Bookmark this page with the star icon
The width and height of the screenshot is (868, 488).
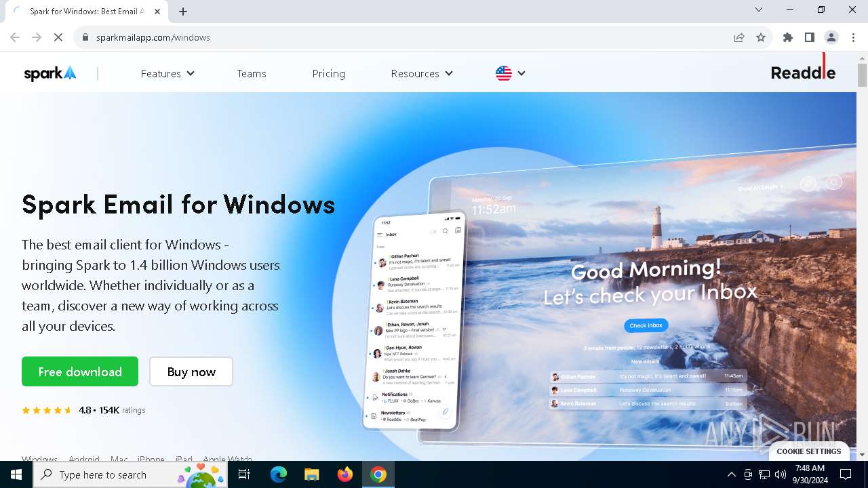pos(761,37)
